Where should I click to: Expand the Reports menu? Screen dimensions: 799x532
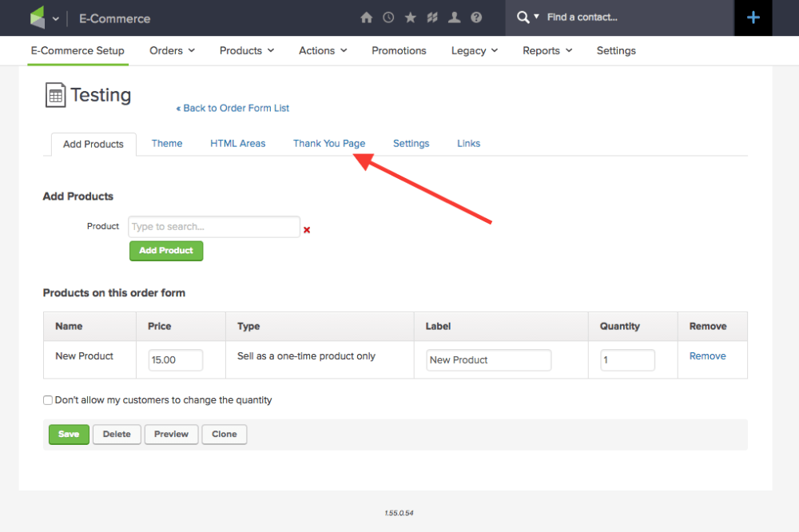coord(548,50)
